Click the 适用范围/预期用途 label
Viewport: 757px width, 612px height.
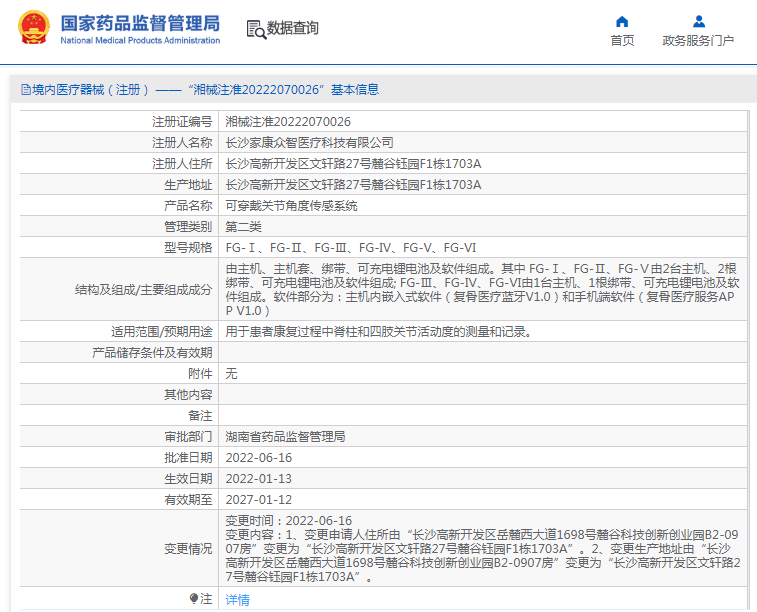(x=162, y=332)
